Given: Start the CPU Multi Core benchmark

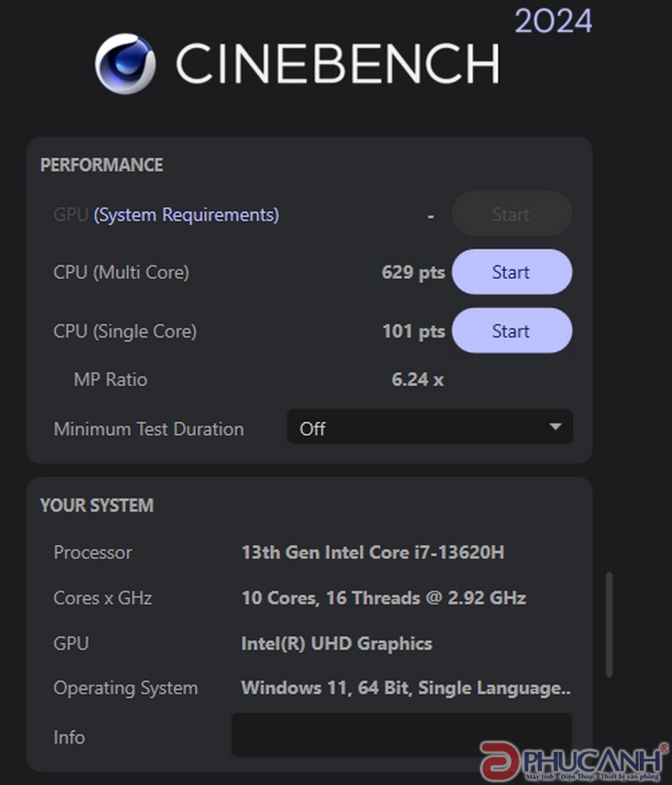Looking at the screenshot, I should click(x=512, y=272).
